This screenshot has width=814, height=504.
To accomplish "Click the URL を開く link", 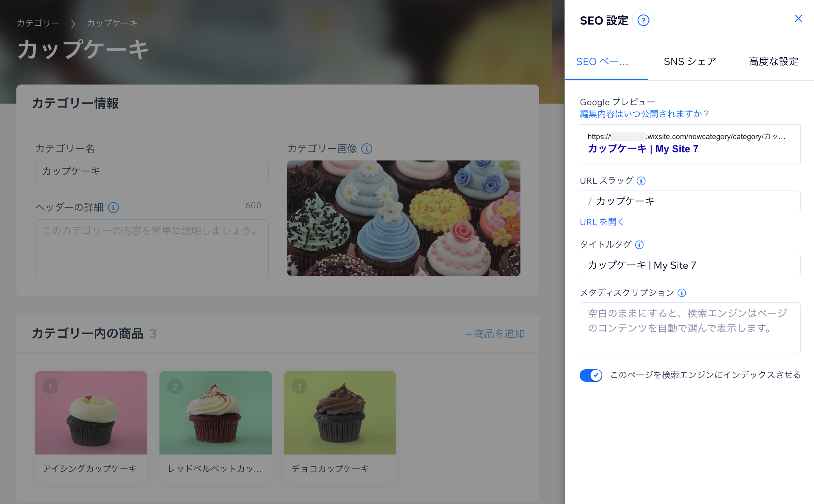I will pos(602,222).
